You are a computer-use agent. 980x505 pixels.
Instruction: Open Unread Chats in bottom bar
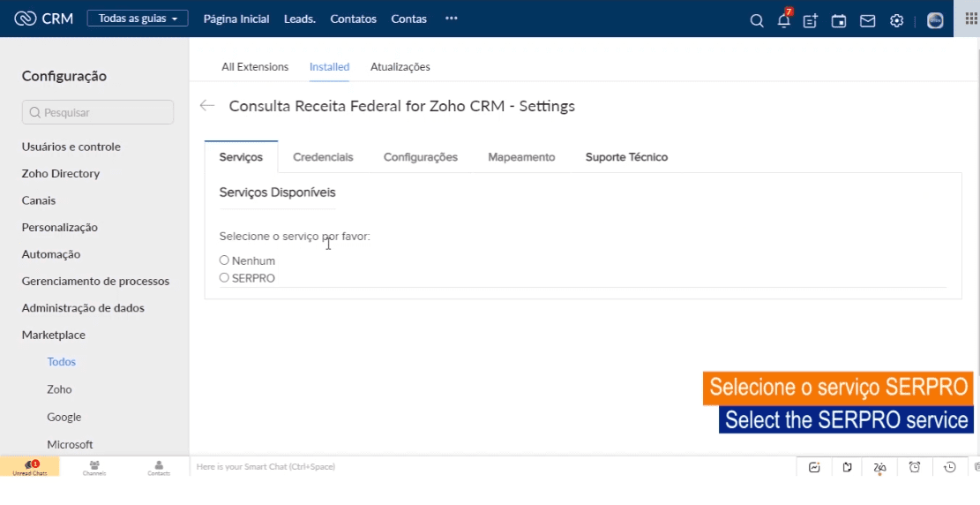29,467
